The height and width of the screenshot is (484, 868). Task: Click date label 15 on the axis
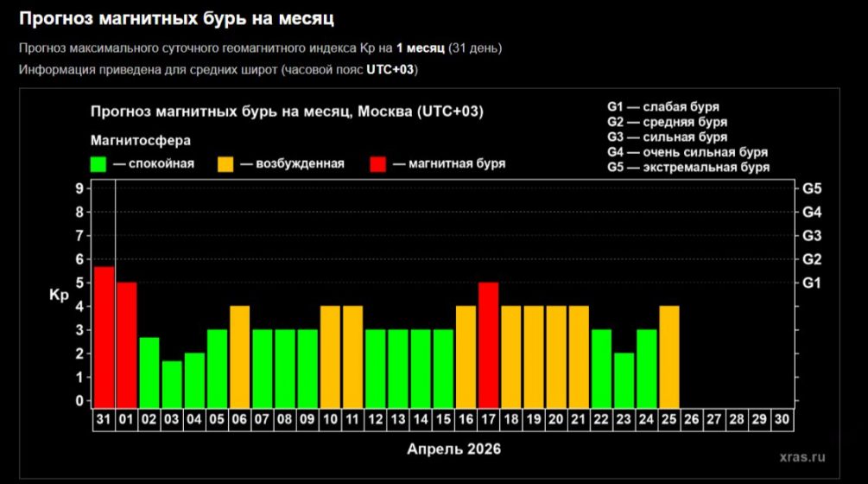tap(443, 418)
